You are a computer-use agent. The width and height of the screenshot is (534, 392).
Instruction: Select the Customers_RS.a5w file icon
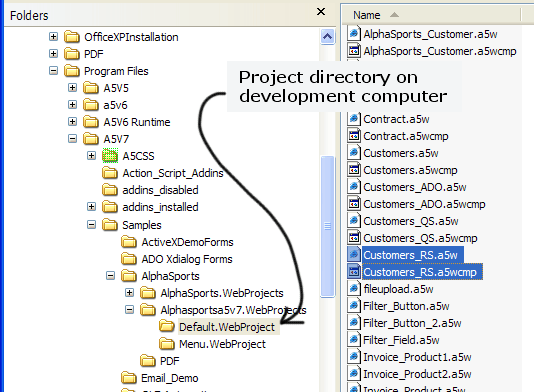pos(354,255)
